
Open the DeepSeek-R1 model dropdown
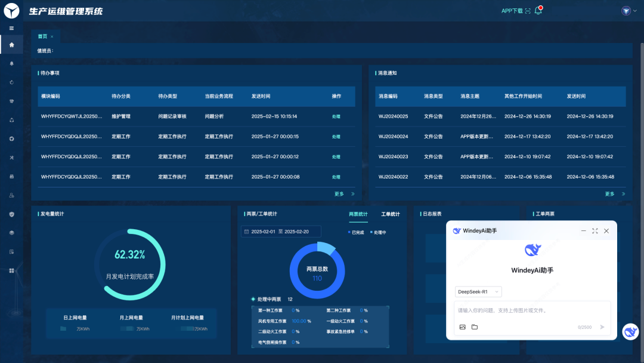pyautogui.click(x=478, y=292)
